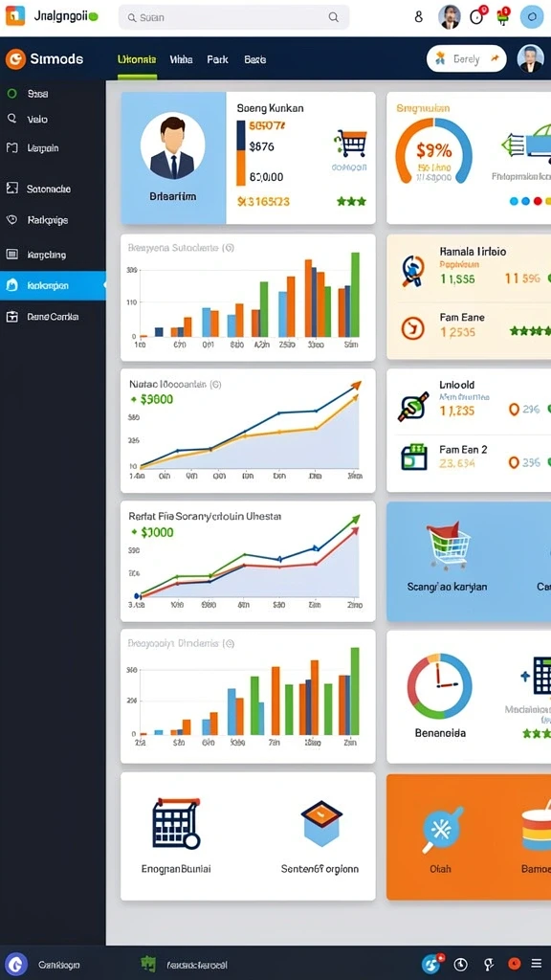Select the clock donut icon above Benanoida
The height and width of the screenshot is (980, 551).
point(439,686)
